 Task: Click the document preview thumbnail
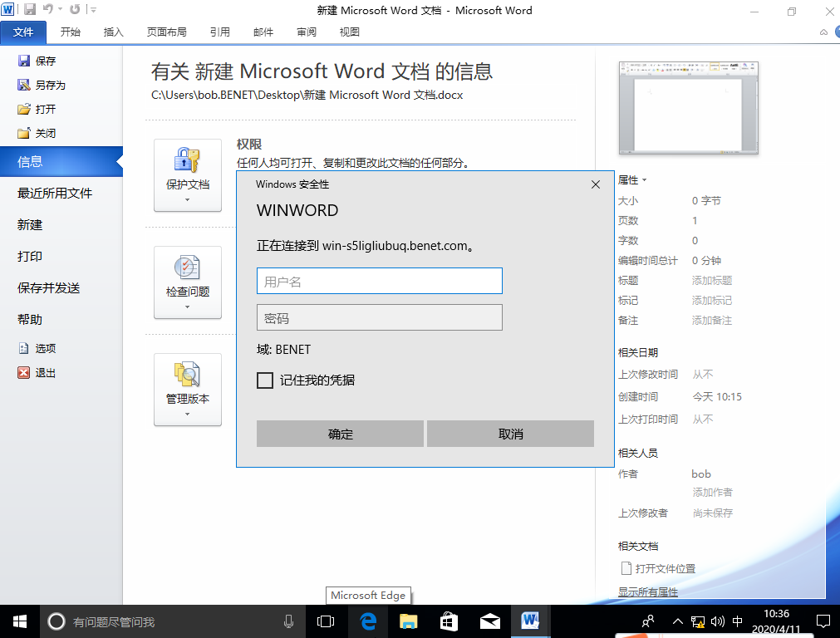(x=689, y=108)
